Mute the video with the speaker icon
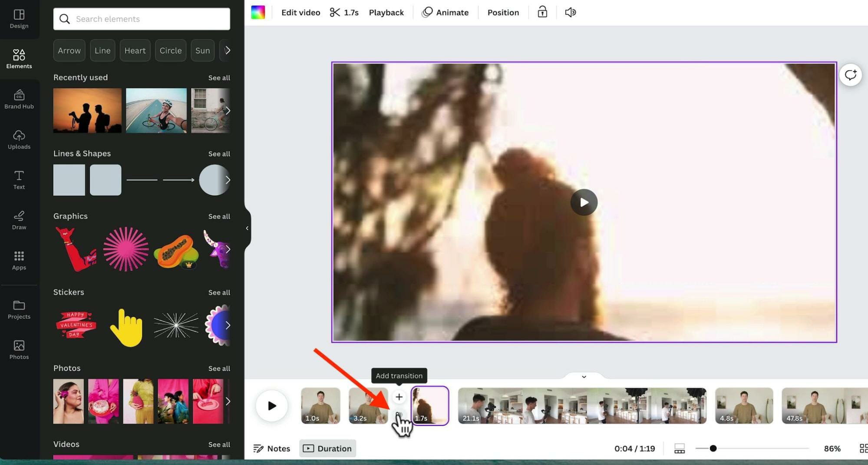The image size is (868, 465). 570,12
